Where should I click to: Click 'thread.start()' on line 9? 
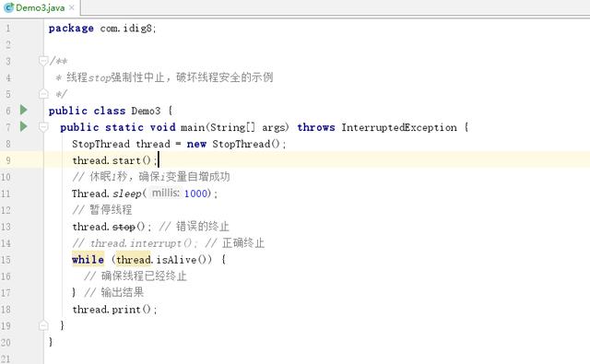pos(112,160)
